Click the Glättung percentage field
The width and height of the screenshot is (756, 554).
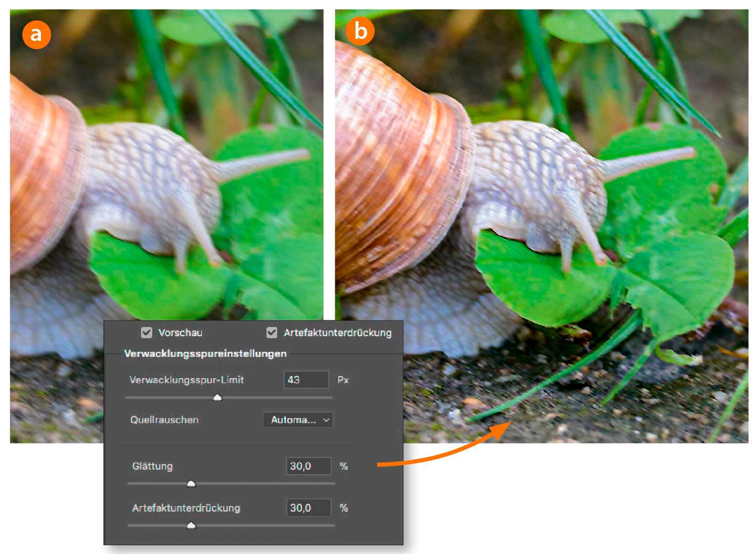pos(308,466)
